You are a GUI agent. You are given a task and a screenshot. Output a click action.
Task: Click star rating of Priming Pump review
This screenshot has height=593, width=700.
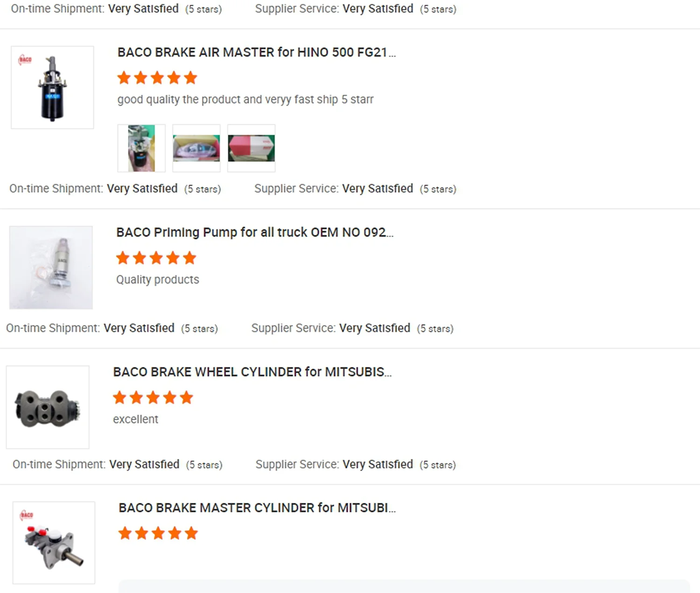[156, 258]
